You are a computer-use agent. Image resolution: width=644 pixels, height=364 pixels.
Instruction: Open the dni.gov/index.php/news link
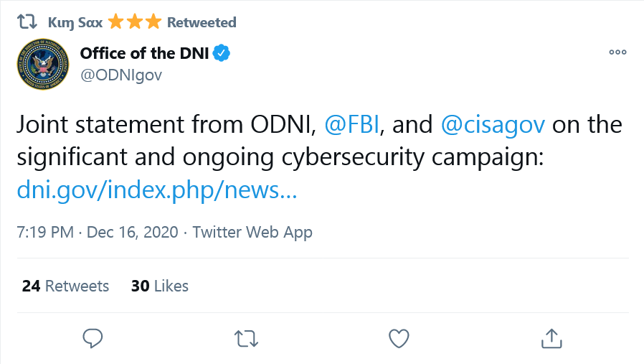tap(157, 190)
